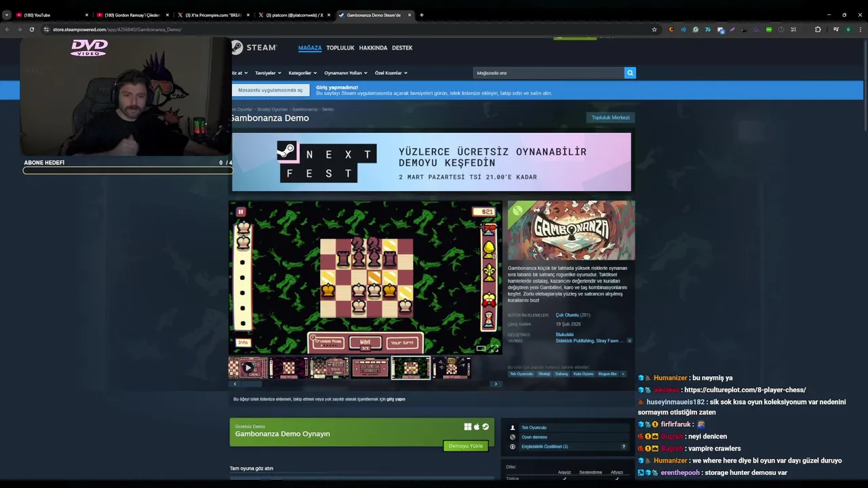The width and height of the screenshot is (868, 488).
Task: Click the Steam logo in the header
Action: pyautogui.click(x=254, y=47)
